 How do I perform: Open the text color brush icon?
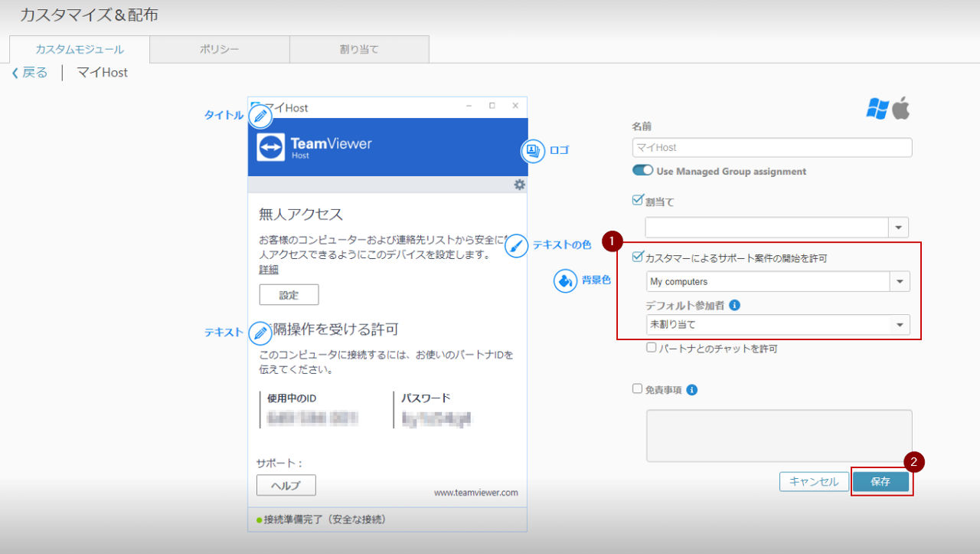coord(518,245)
